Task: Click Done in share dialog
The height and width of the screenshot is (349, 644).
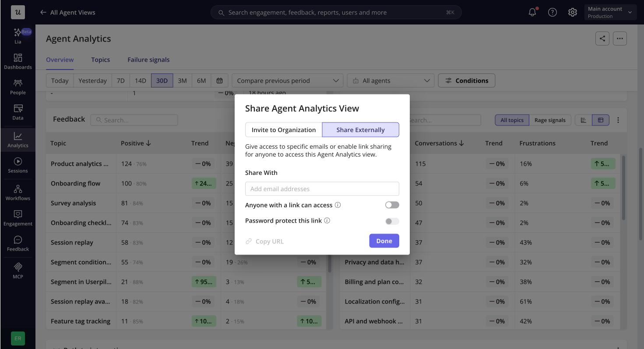Action: tap(384, 241)
